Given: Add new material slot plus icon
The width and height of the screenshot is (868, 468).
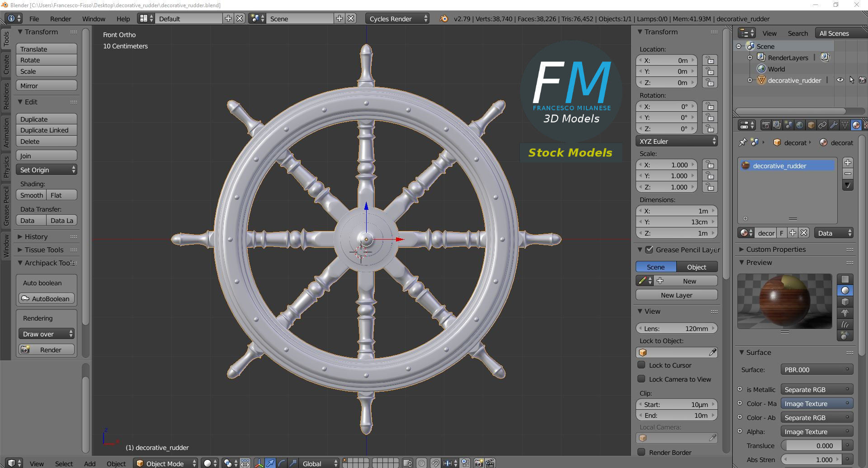Looking at the screenshot, I should point(848,163).
